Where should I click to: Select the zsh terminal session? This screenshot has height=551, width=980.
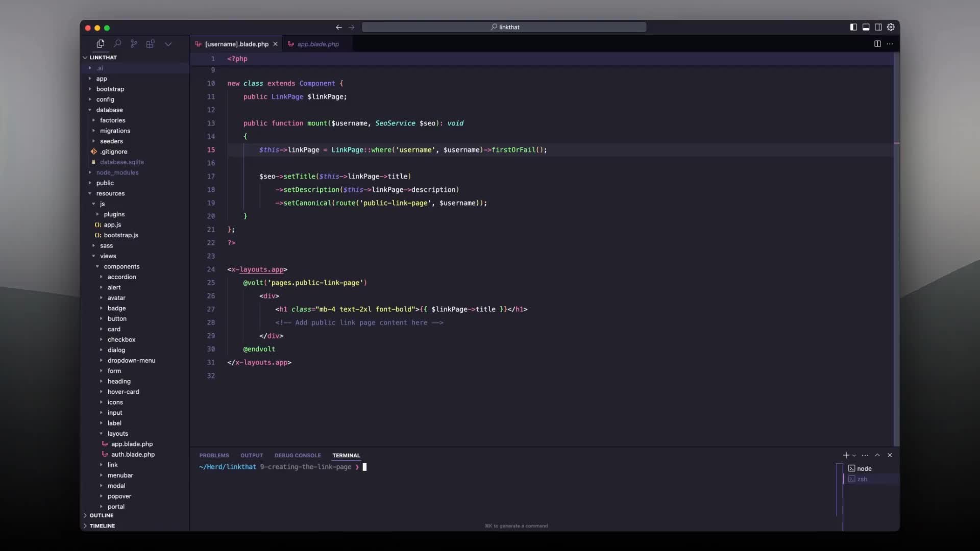point(871,479)
